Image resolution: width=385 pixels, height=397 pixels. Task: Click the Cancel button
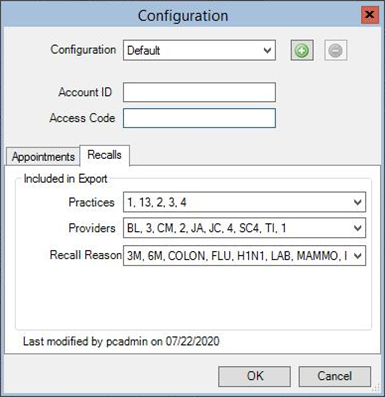335,376
